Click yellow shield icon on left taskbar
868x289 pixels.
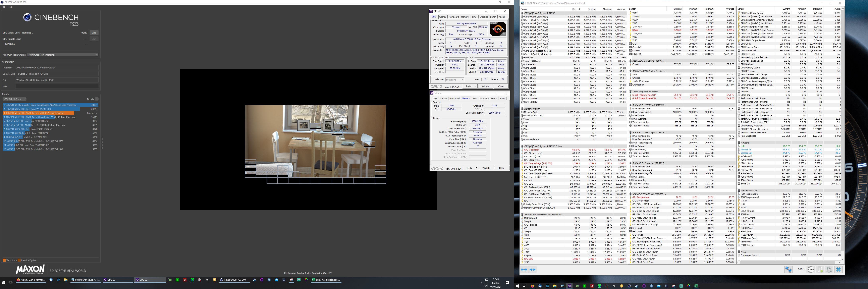[215, 280]
